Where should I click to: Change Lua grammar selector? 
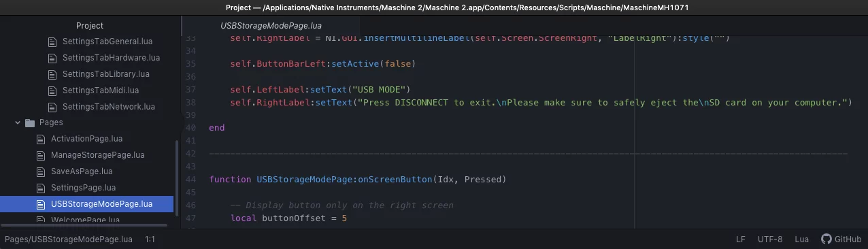click(801, 239)
